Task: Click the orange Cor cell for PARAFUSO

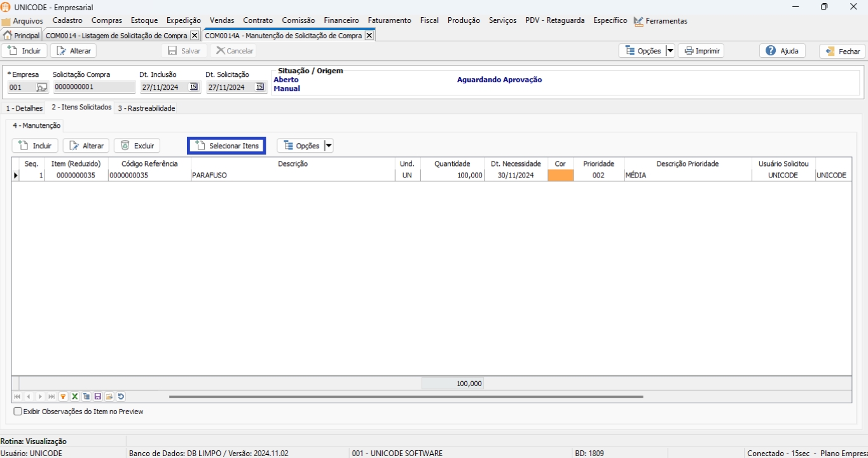Action: [x=560, y=176]
